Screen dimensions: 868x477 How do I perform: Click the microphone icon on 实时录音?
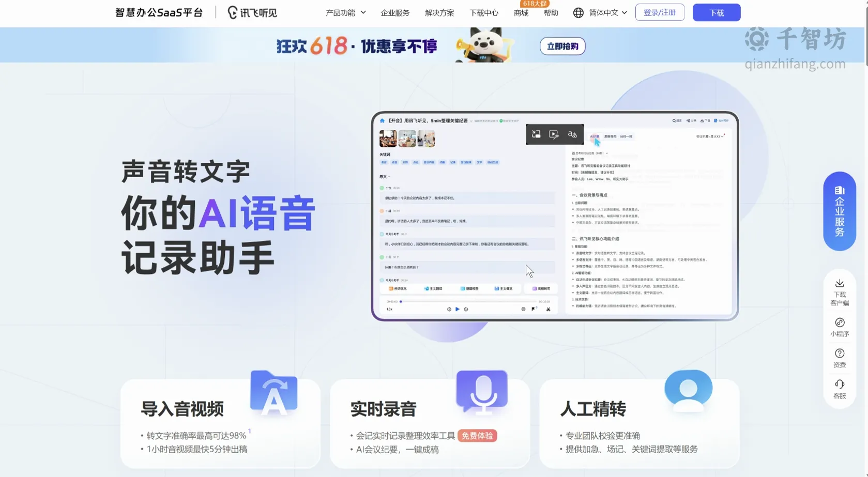(x=482, y=392)
